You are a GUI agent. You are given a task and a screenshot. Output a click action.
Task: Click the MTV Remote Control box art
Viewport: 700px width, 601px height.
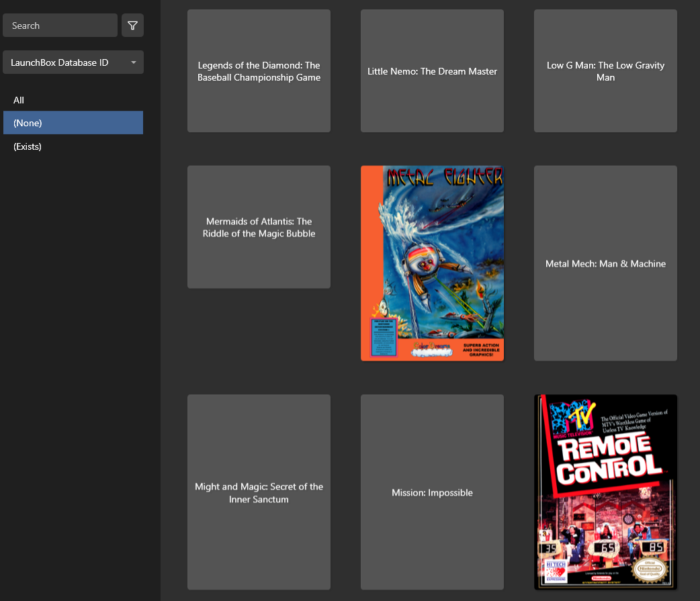pyautogui.click(x=605, y=492)
